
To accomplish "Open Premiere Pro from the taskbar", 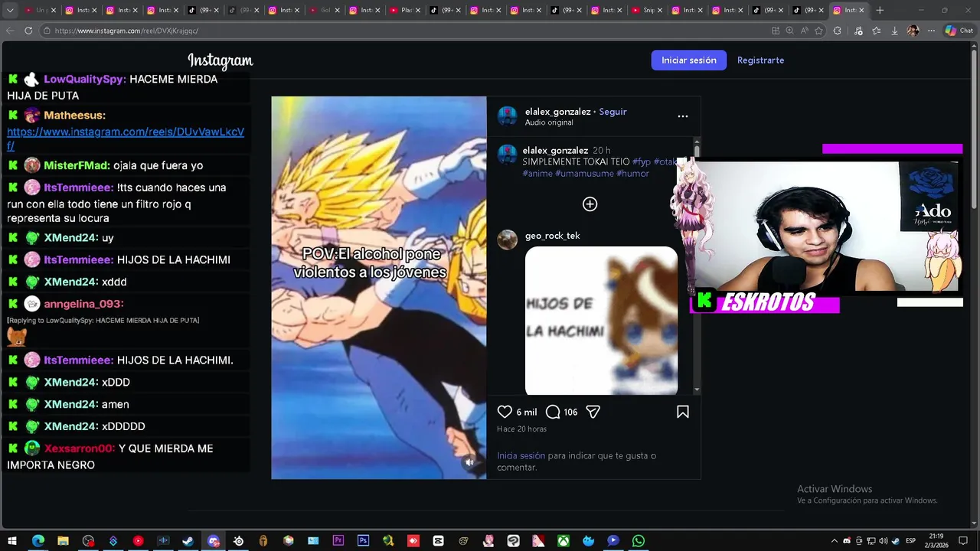I will [338, 540].
